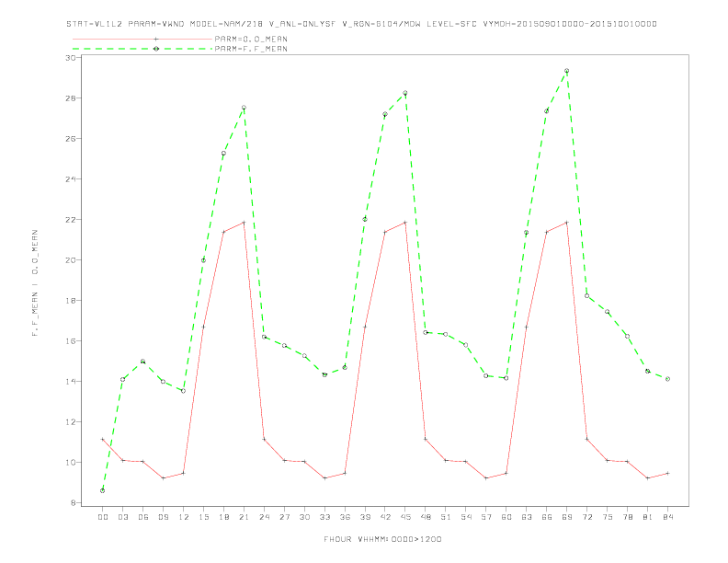Image resolution: width=728 pixels, height=563 pixels.
Task: Click x-axis forecast hour label 45
Action: pyautogui.click(x=405, y=517)
